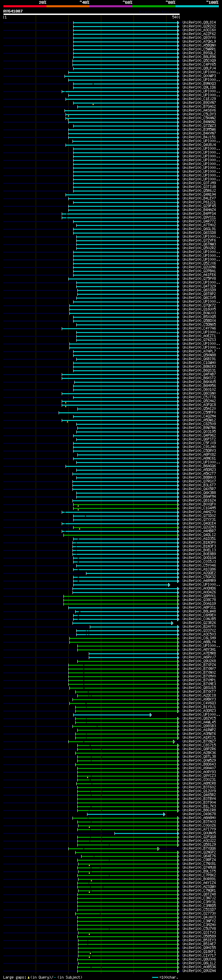Select the UniRef100_Q74MU8 label
Screen dimensions: 222x980
pos(199,868)
